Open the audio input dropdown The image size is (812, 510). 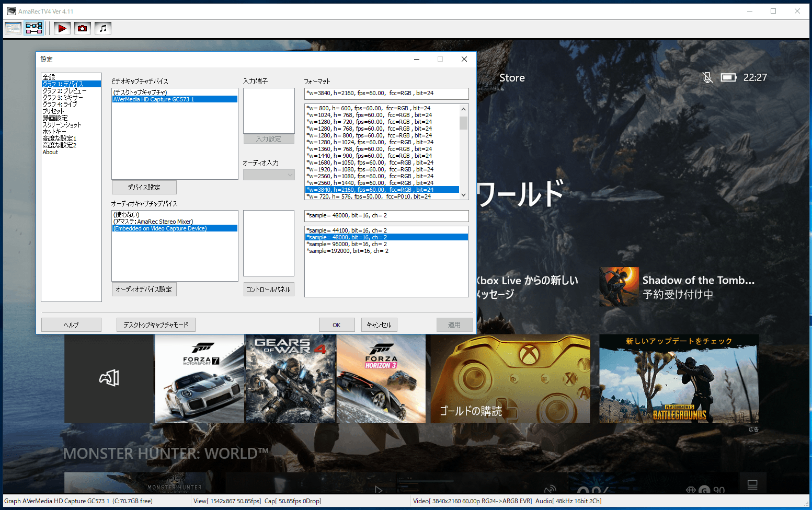click(269, 175)
